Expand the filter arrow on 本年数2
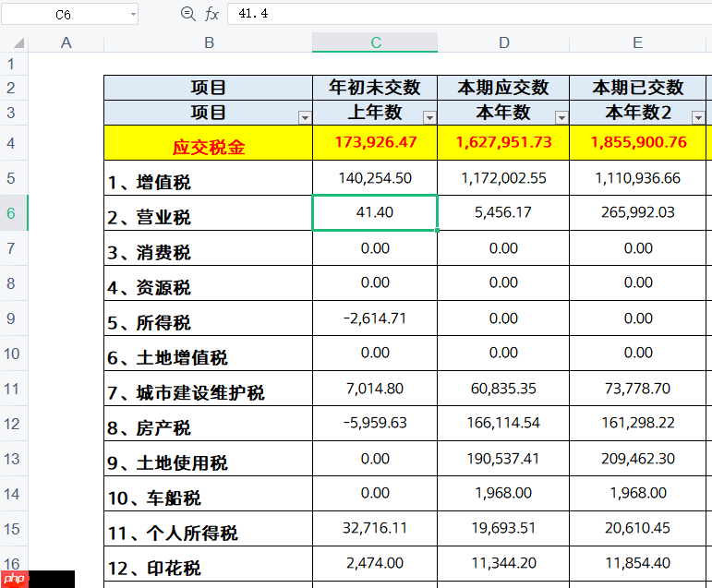Viewport: 712px width, 588px height. pos(697,117)
